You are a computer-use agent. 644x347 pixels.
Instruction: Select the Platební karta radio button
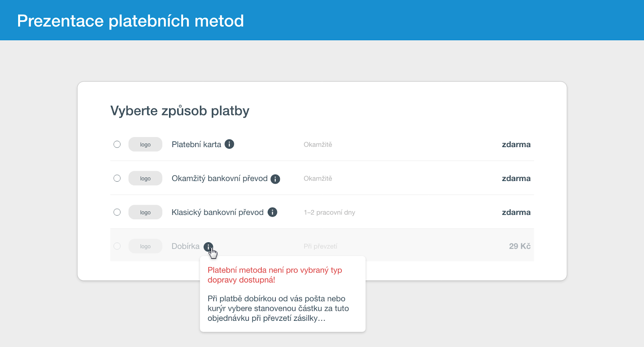[117, 144]
